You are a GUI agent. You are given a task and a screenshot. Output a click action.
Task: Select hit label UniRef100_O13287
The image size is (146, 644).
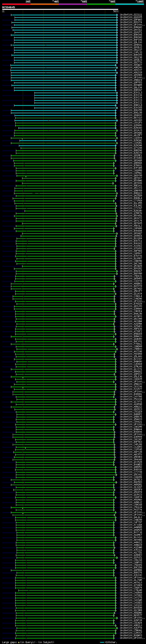[131, 487]
